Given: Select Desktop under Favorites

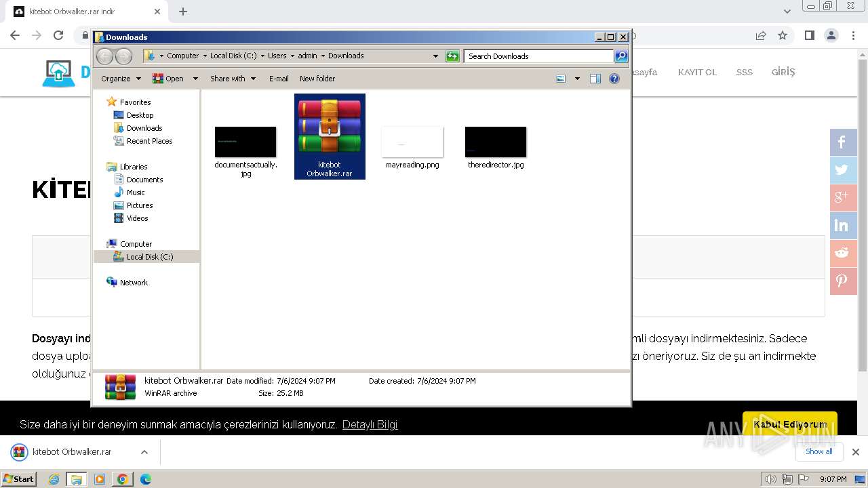Looking at the screenshot, I should tap(140, 115).
